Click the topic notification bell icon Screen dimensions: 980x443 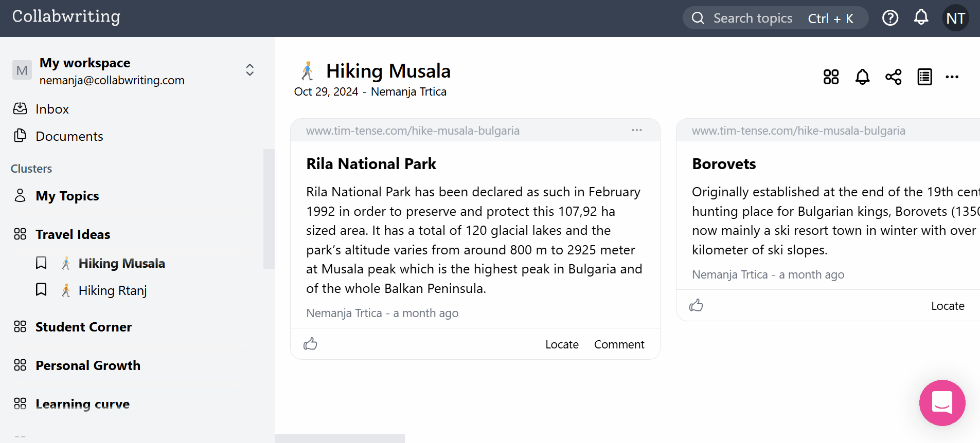pos(862,77)
